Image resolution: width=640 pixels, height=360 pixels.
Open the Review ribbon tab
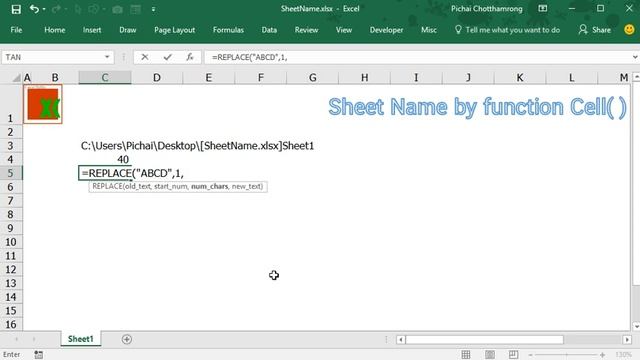pyautogui.click(x=306, y=30)
